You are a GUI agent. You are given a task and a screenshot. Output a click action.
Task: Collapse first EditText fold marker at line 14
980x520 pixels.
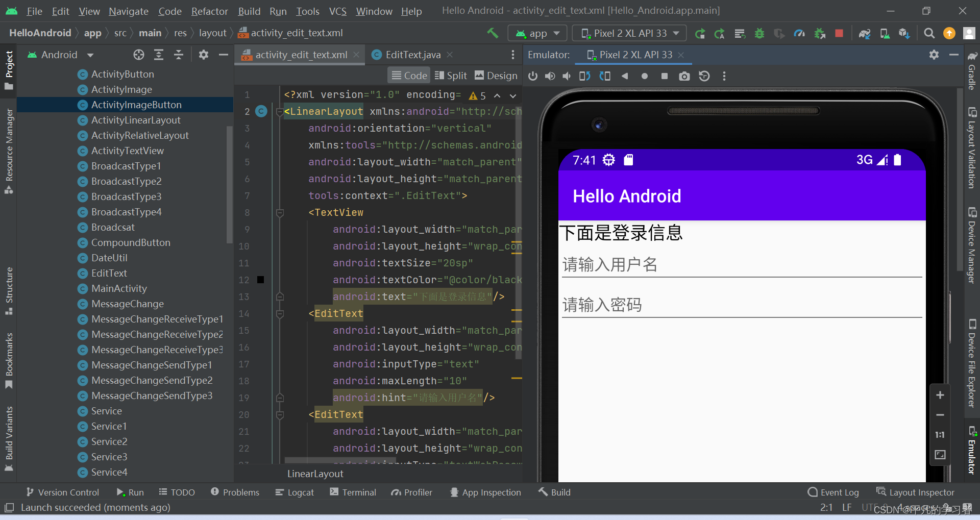280,314
